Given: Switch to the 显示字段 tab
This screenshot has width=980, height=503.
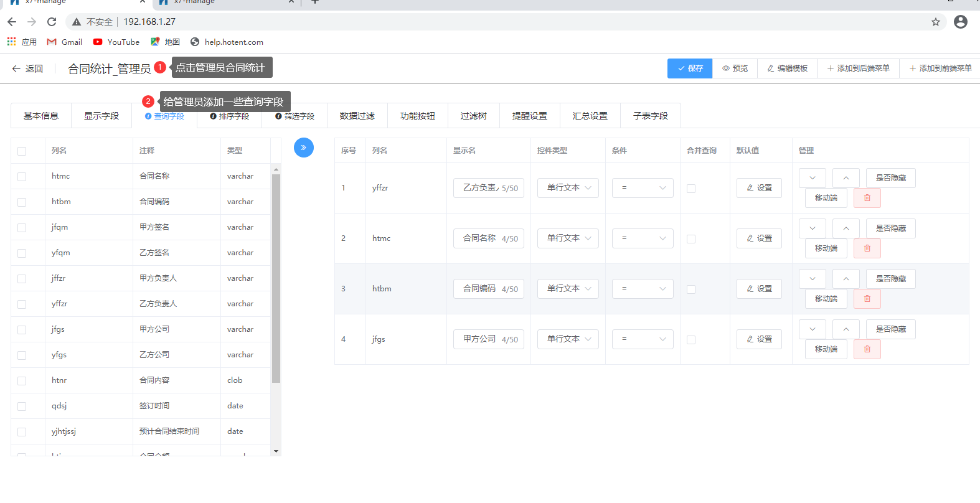Looking at the screenshot, I should point(101,116).
